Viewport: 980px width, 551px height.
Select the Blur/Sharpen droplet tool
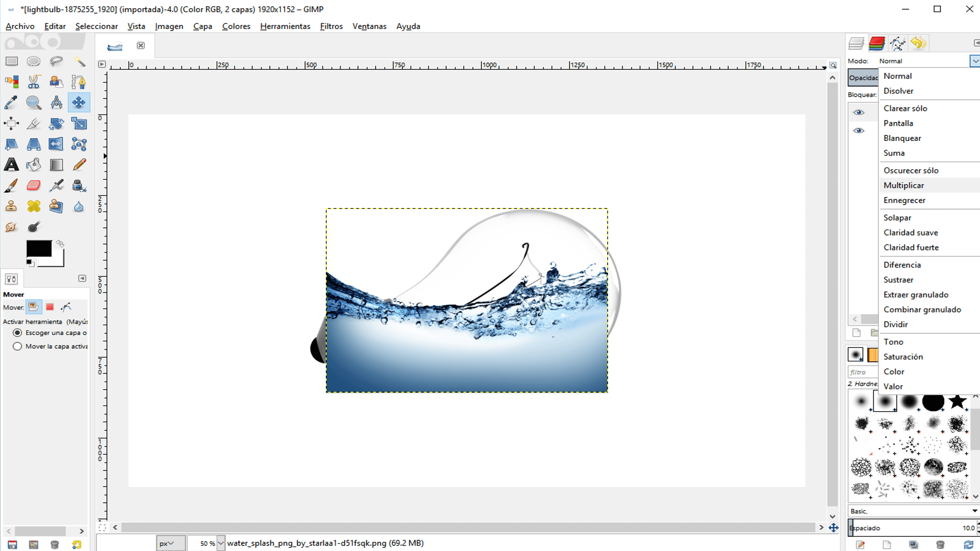[79, 206]
